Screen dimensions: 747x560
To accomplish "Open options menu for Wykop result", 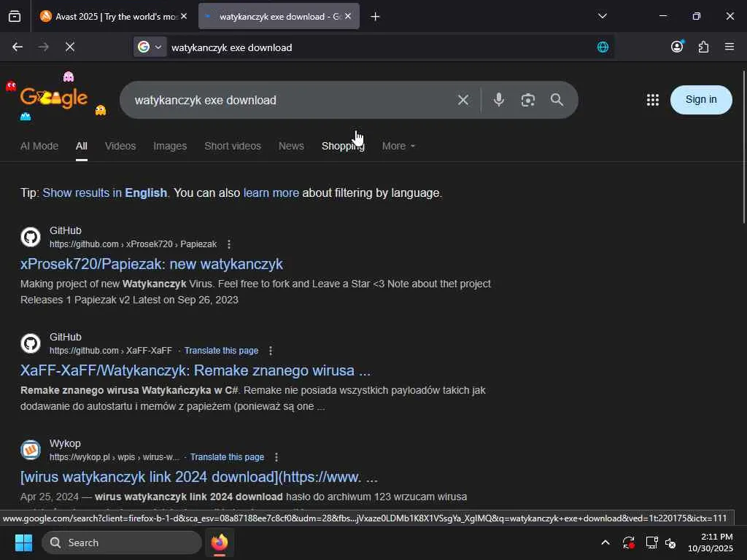I will click(276, 457).
